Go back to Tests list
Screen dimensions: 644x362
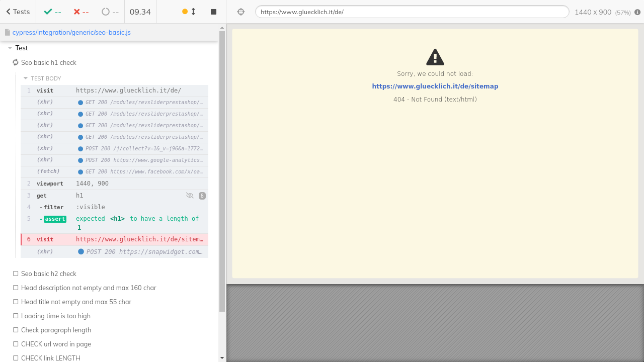point(18,12)
